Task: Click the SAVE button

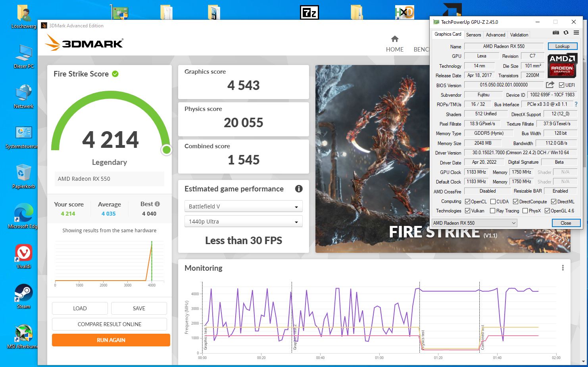Action: point(139,308)
